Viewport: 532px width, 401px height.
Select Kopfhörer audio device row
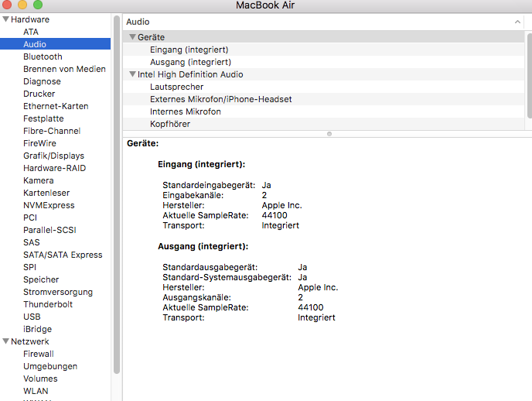[x=170, y=124]
